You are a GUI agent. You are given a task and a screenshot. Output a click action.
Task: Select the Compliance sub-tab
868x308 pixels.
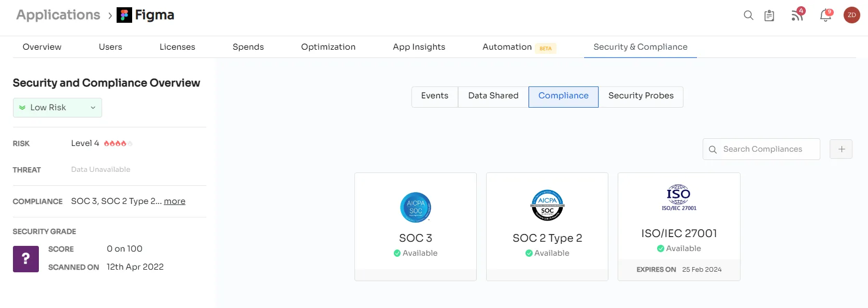coord(563,97)
